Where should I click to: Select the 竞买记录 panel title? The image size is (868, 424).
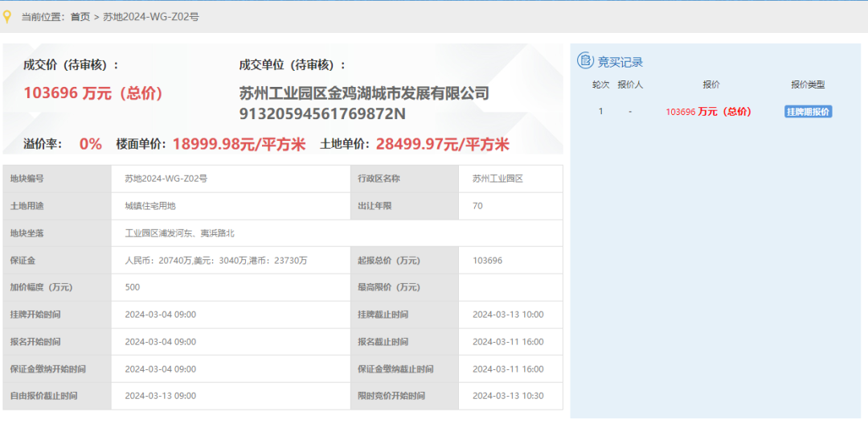pos(620,62)
